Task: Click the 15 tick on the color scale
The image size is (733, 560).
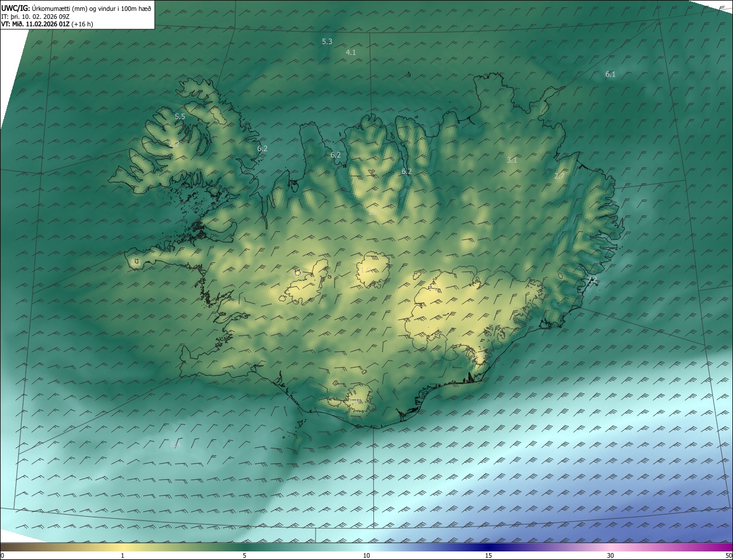Action: tap(488, 555)
